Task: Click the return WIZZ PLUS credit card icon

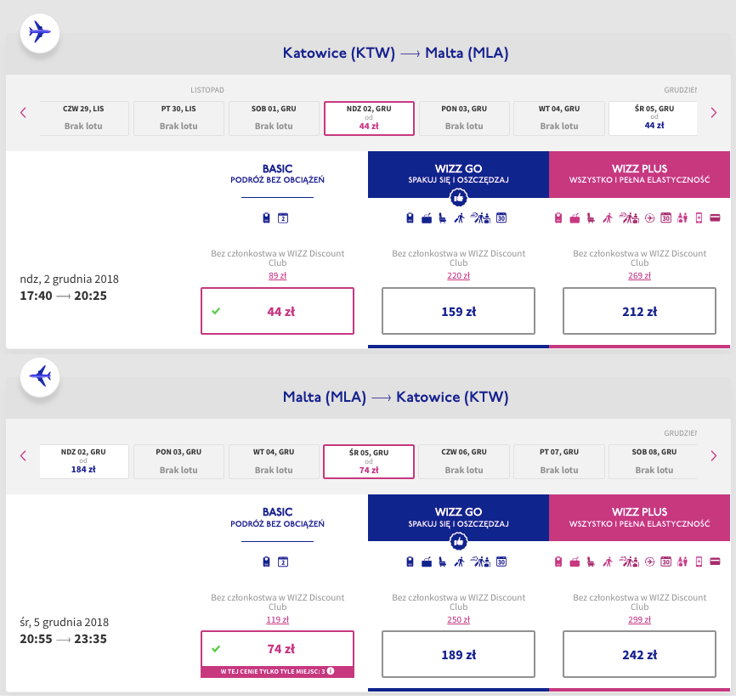Action: [x=715, y=562]
